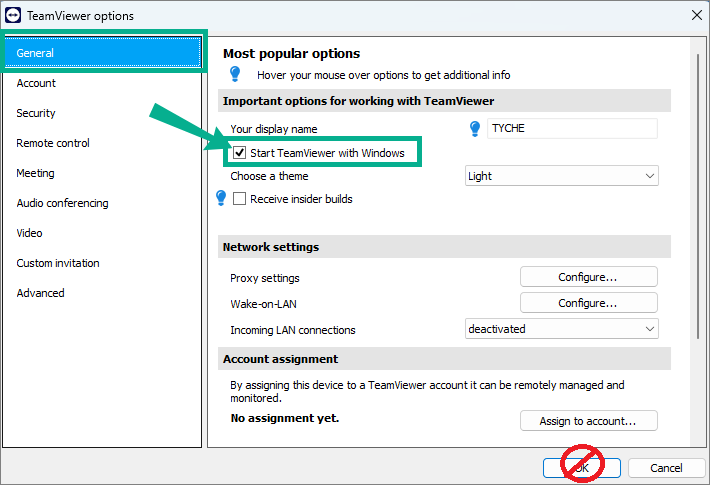Click the lightbulb icon beside Receive insider builds
The height and width of the screenshot is (485, 710).
pos(221,198)
